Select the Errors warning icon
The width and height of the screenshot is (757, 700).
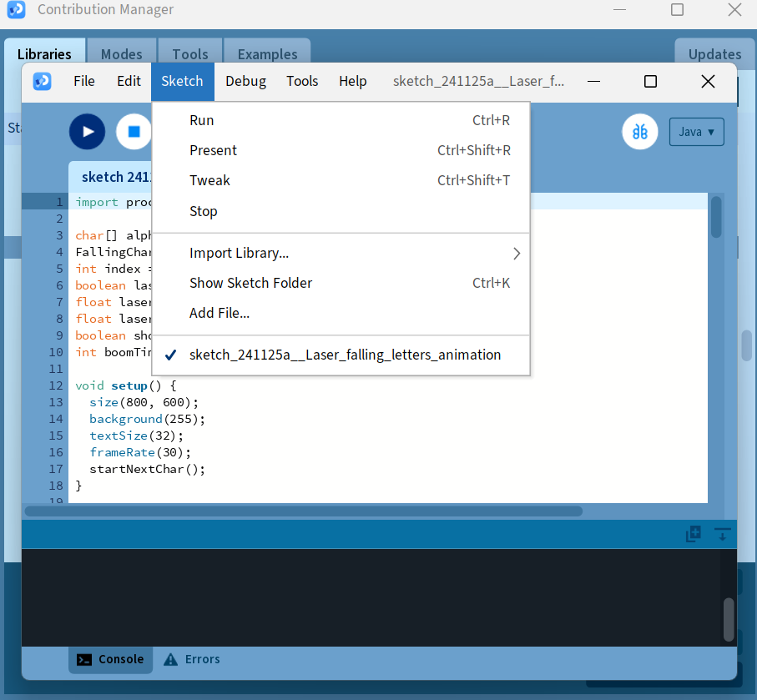tap(170, 659)
